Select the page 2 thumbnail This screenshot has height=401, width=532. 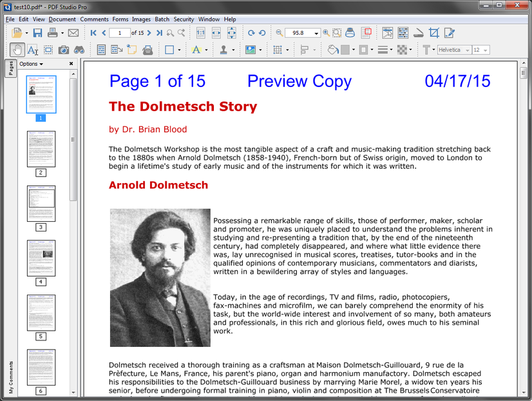(x=41, y=149)
